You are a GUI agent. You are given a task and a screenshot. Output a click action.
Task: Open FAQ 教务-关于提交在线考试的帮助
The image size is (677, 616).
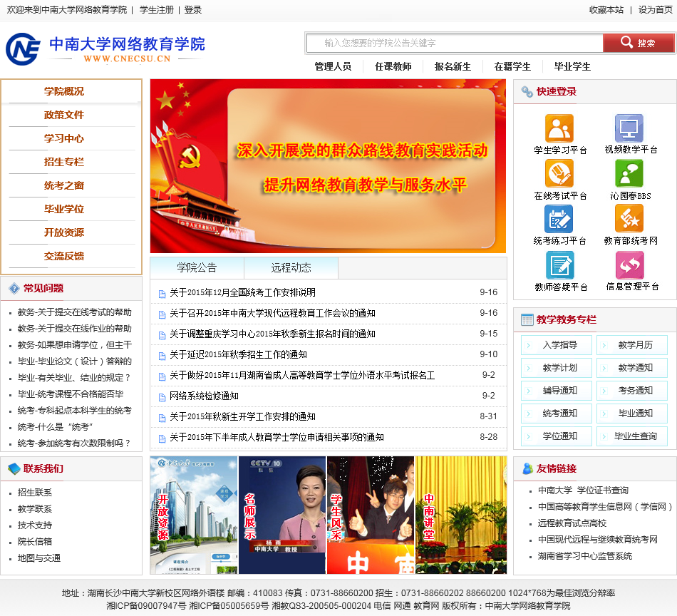click(x=74, y=312)
